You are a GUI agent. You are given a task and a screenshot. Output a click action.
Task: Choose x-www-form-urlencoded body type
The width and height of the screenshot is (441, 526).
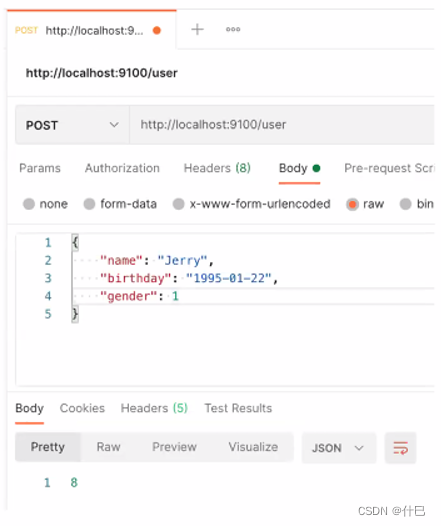point(178,204)
